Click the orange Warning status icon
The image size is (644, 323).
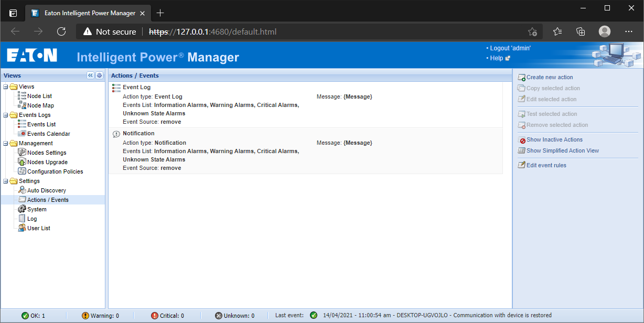point(85,316)
